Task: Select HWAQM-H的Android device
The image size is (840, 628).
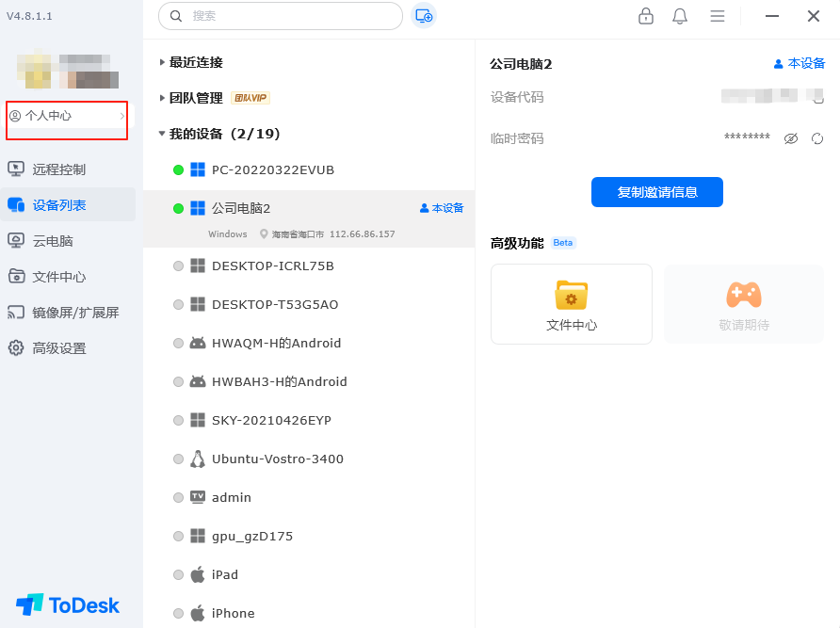Action: pos(309,343)
